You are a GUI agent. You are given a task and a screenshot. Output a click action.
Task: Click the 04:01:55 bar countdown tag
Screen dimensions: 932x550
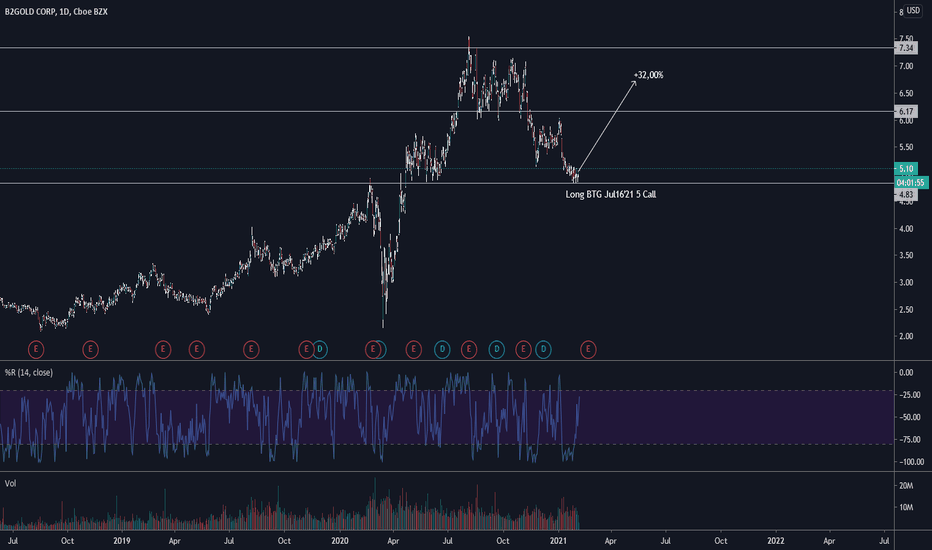(x=911, y=183)
